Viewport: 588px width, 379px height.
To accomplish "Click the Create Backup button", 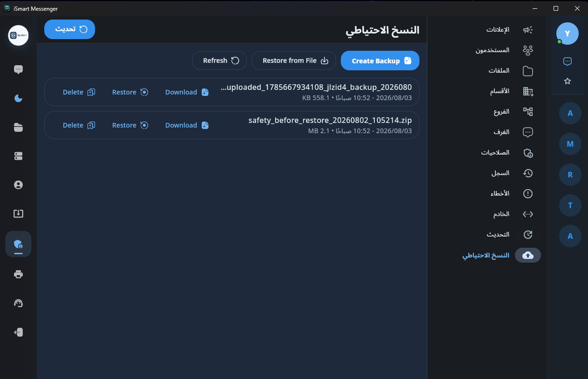I will tap(380, 61).
